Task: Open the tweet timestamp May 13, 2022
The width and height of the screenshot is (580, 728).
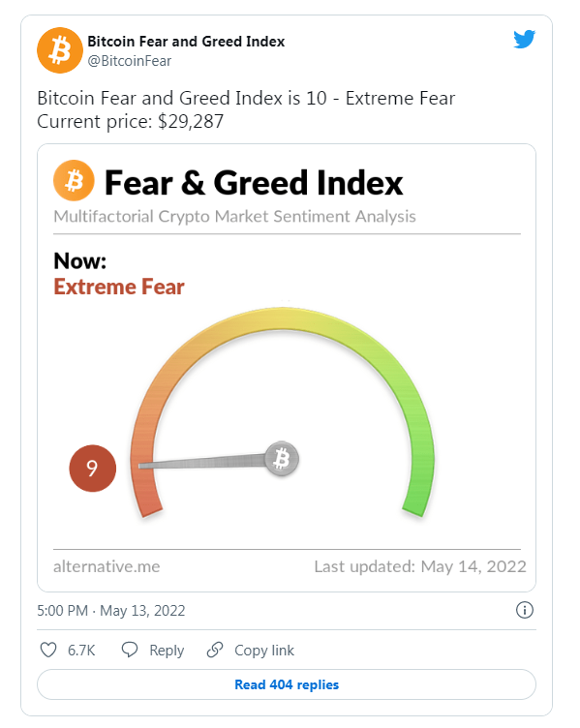Action: [x=111, y=611]
